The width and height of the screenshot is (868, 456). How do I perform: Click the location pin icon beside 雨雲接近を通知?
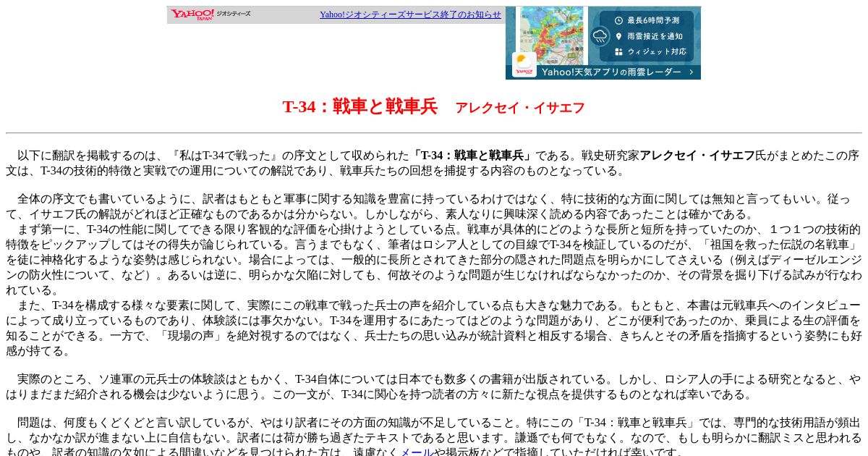[x=619, y=36]
